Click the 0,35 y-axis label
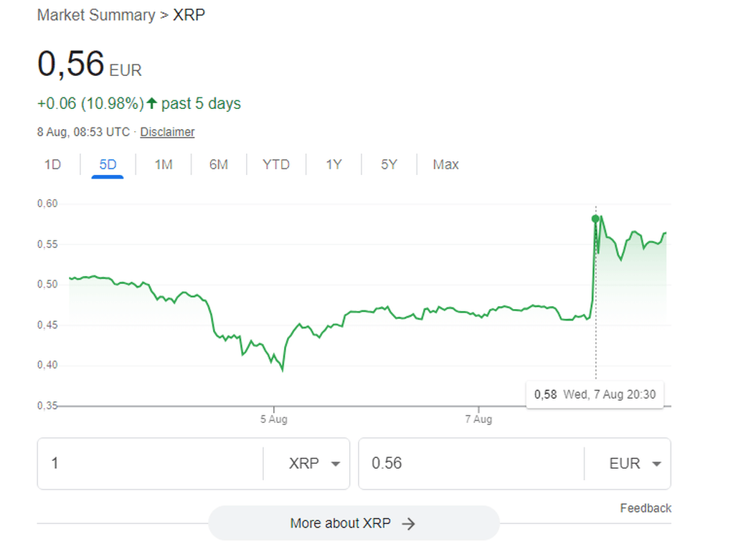The height and width of the screenshot is (557, 756). click(x=47, y=406)
